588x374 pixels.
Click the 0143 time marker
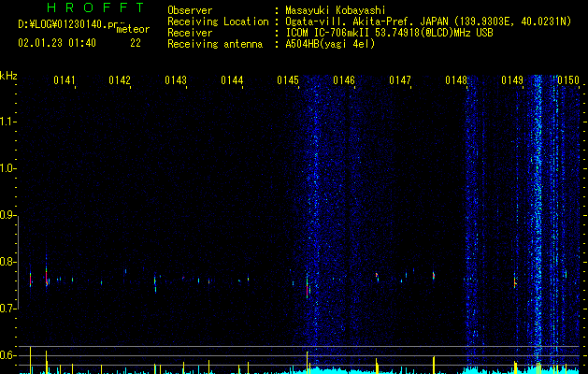click(176, 80)
